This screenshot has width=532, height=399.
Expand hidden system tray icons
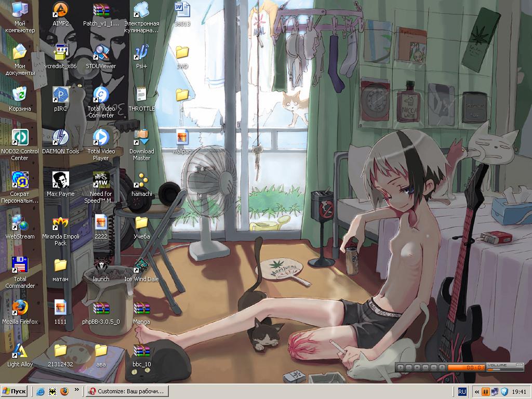477,392
